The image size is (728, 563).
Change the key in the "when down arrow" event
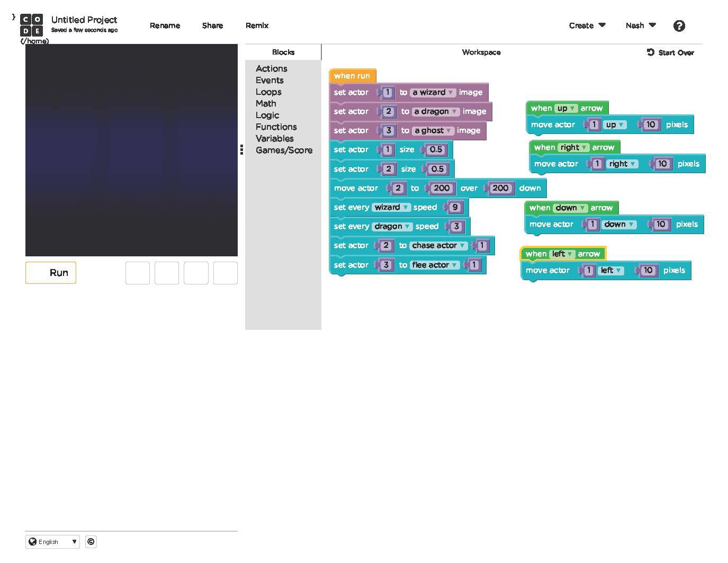570,208
